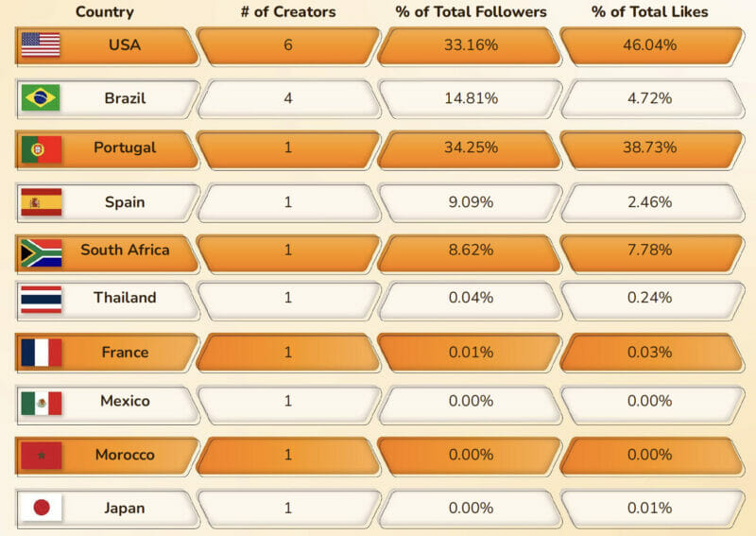Select Portugal's 34.25% followers cell
The height and width of the screenshot is (536, 756).
[x=471, y=148]
